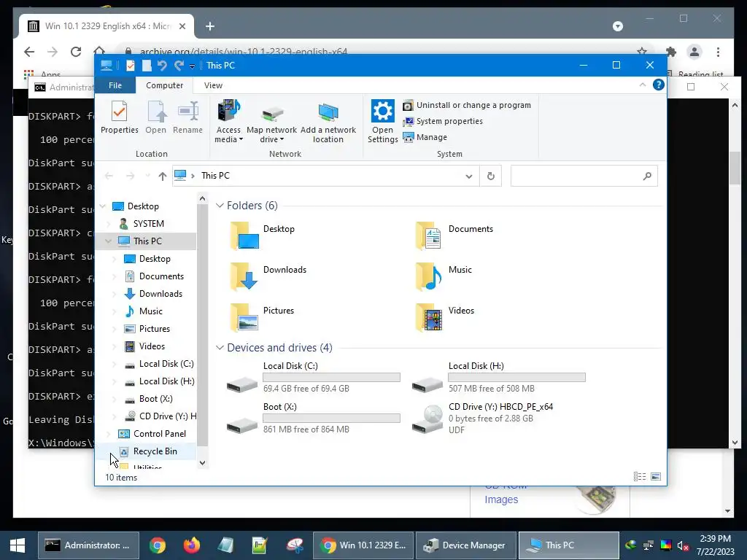The image size is (747, 560).
Task: Open Explorer help question mark icon
Action: 659,85
